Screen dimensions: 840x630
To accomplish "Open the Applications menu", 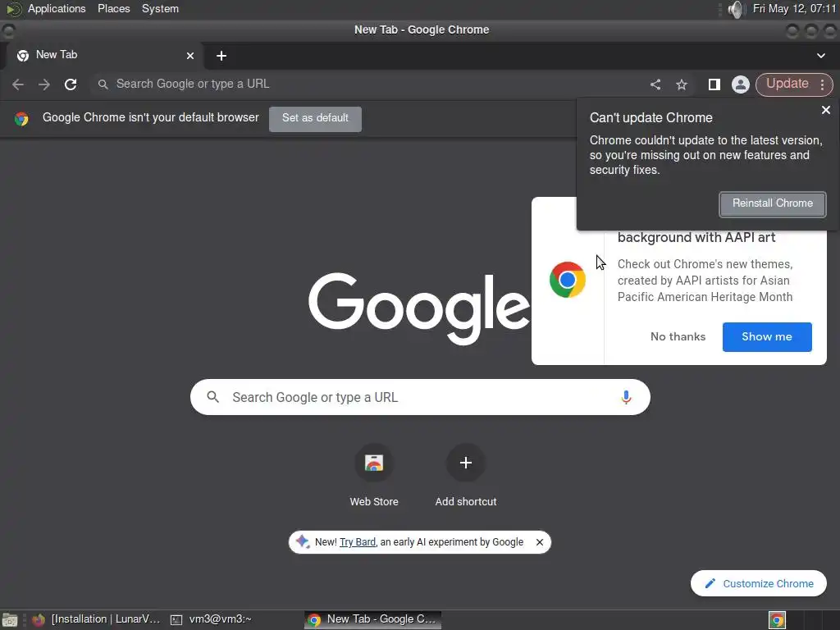I will [57, 8].
